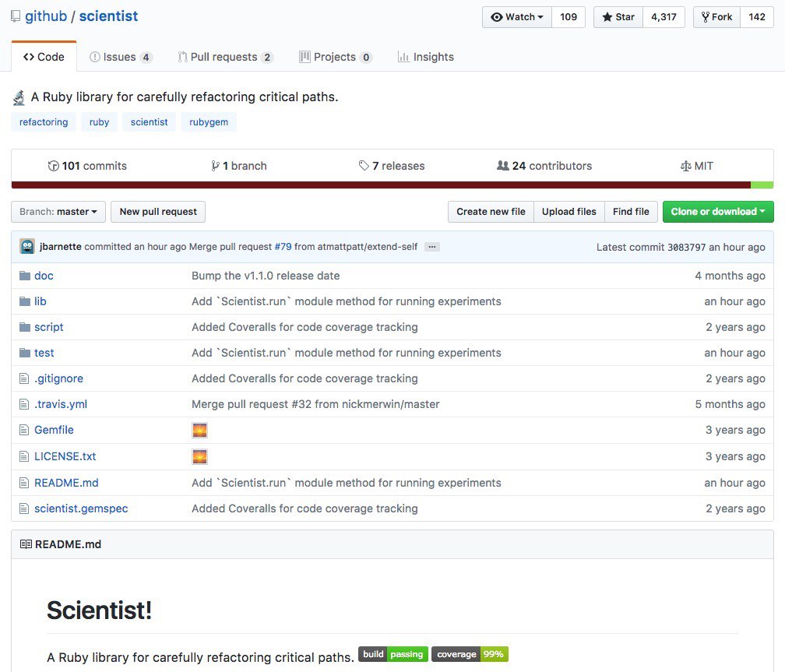Open the MIT license link

(697, 166)
